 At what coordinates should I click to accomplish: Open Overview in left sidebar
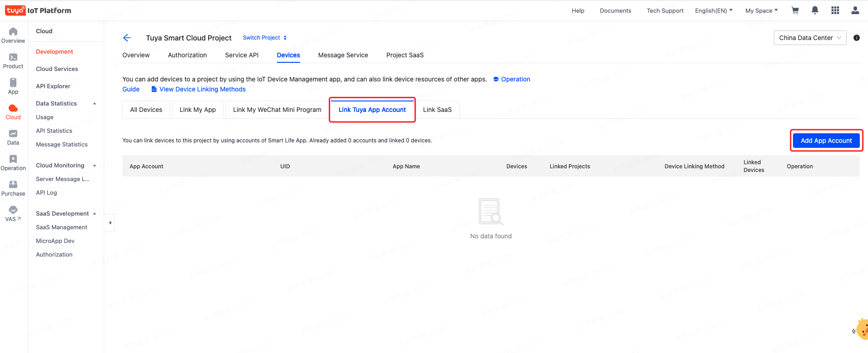click(13, 35)
